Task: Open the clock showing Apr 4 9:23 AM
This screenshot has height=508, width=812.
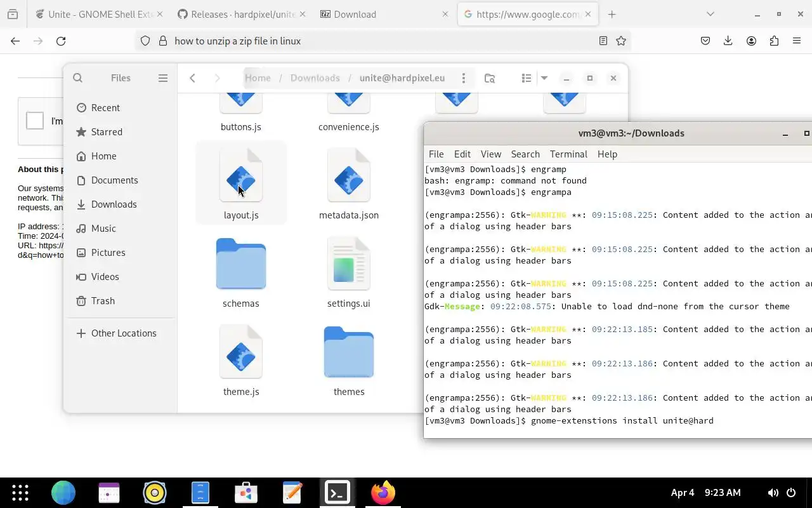Action: click(706, 493)
